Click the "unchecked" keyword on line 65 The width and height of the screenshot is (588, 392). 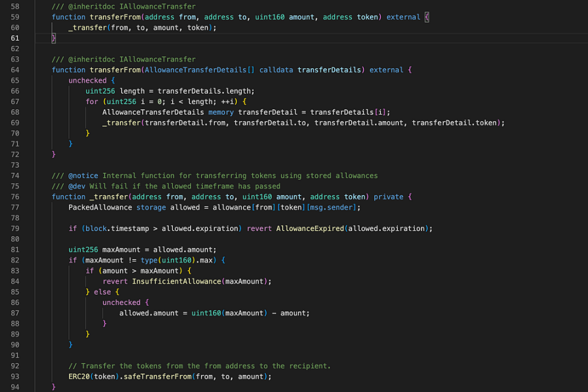coord(87,80)
